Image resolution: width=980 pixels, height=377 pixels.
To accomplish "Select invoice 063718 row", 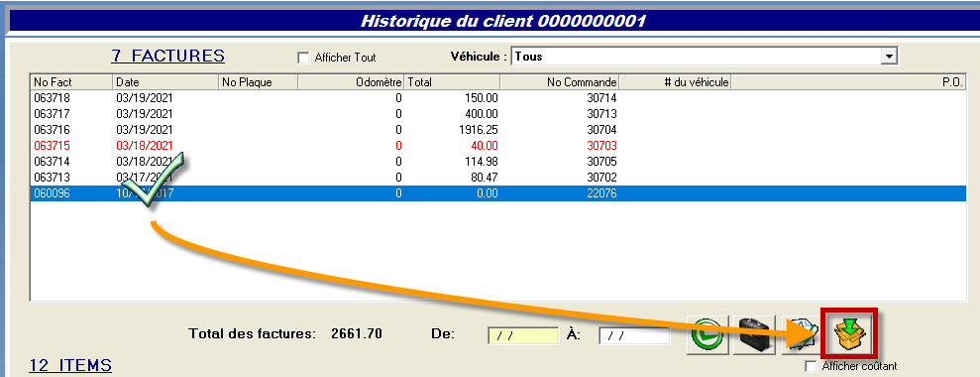I will 498,98.
